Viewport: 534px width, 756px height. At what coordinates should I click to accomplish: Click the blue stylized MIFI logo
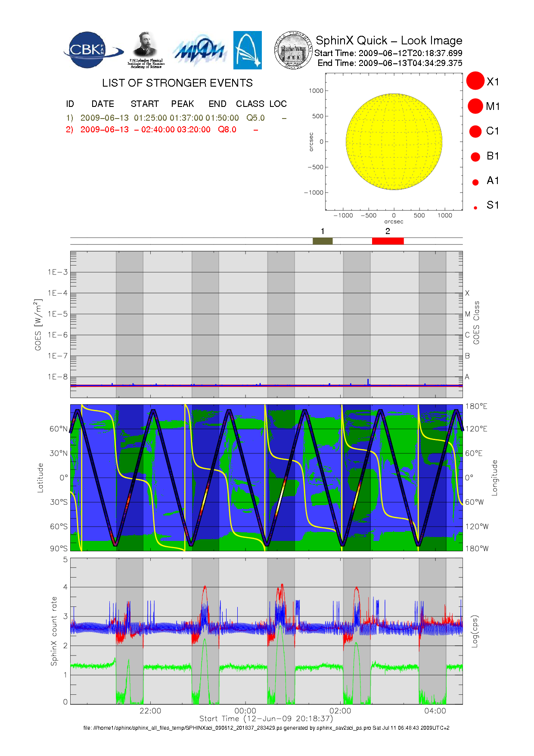pos(199,51)
